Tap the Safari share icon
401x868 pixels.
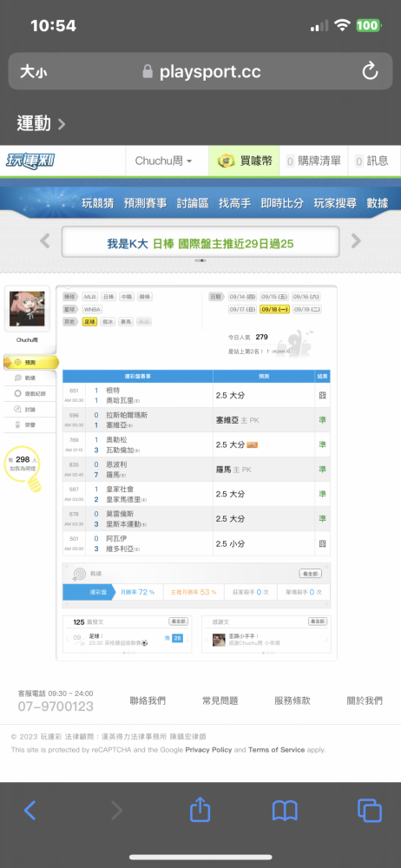(x=200, y=811)
